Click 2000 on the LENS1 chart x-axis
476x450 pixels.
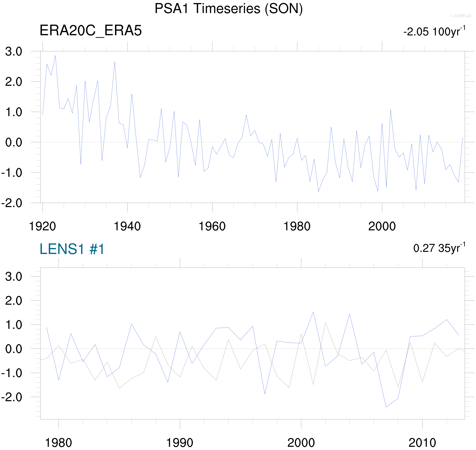301,443
